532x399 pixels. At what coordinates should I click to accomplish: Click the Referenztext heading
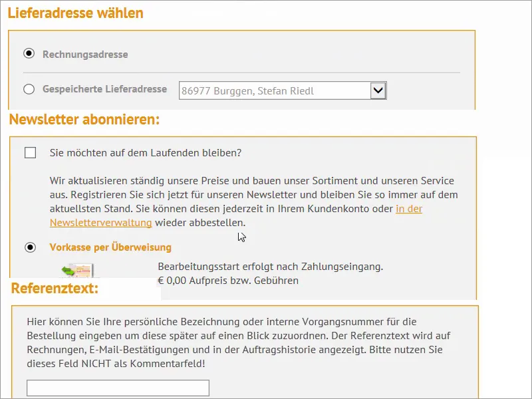(55, 289)
